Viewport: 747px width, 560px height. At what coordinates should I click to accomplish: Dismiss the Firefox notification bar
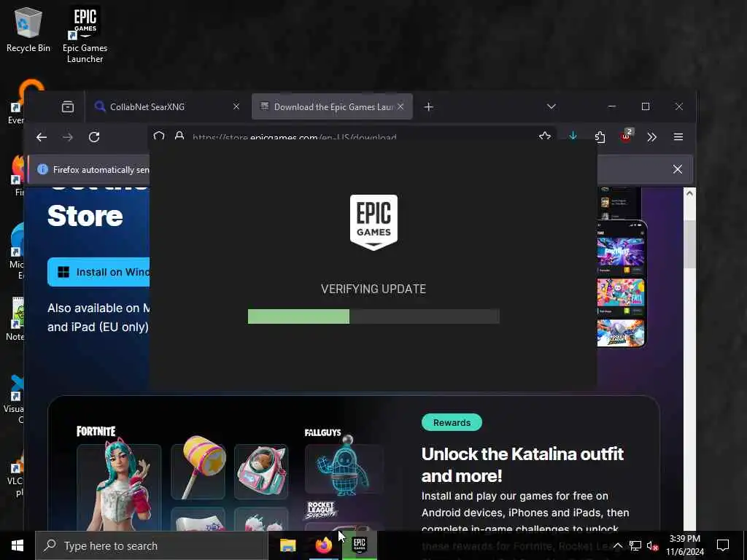[x=678, y=169]
